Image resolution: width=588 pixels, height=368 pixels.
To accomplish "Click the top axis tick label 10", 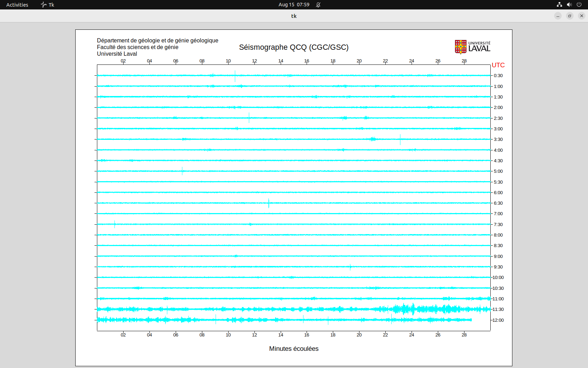I will pos(228,61).
